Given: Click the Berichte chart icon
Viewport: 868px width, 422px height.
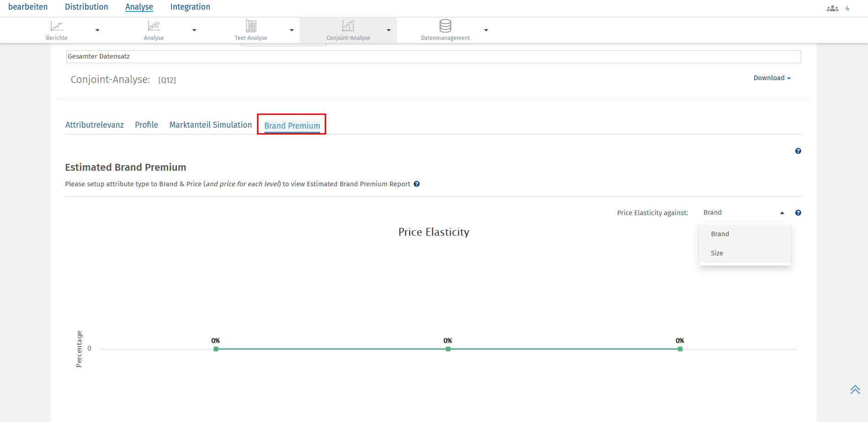Looking at the screenshot, I should pos(57,26).
